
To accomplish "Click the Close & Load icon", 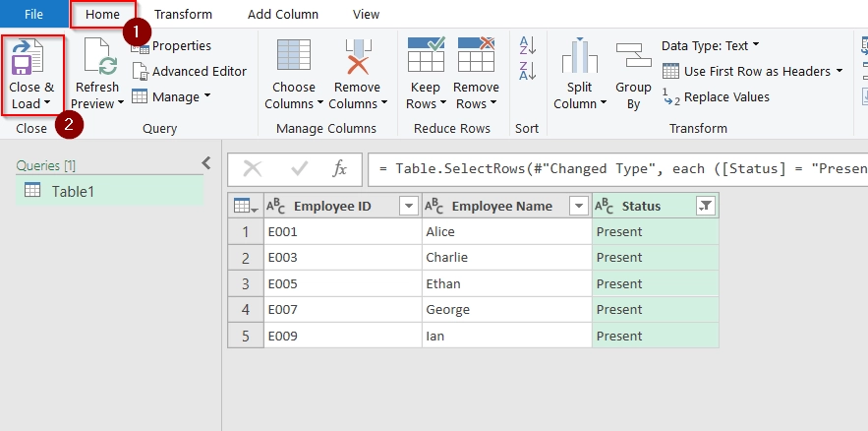I will point(28,58).
